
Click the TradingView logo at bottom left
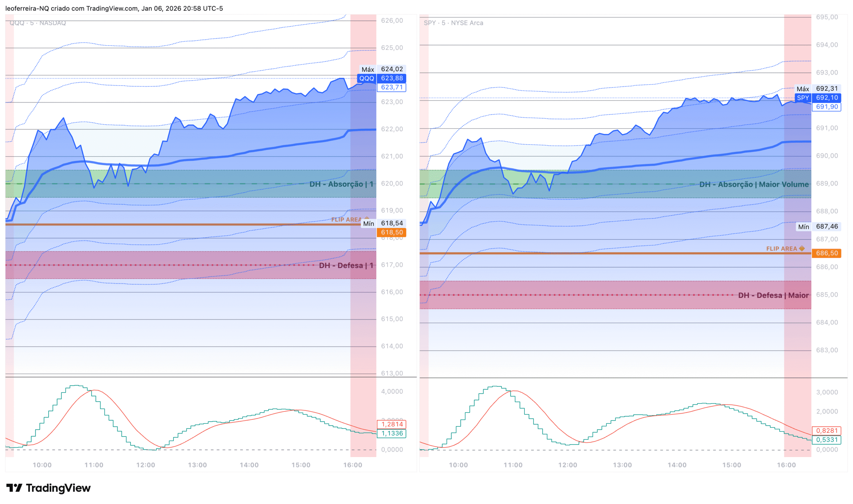click(49, 488)
